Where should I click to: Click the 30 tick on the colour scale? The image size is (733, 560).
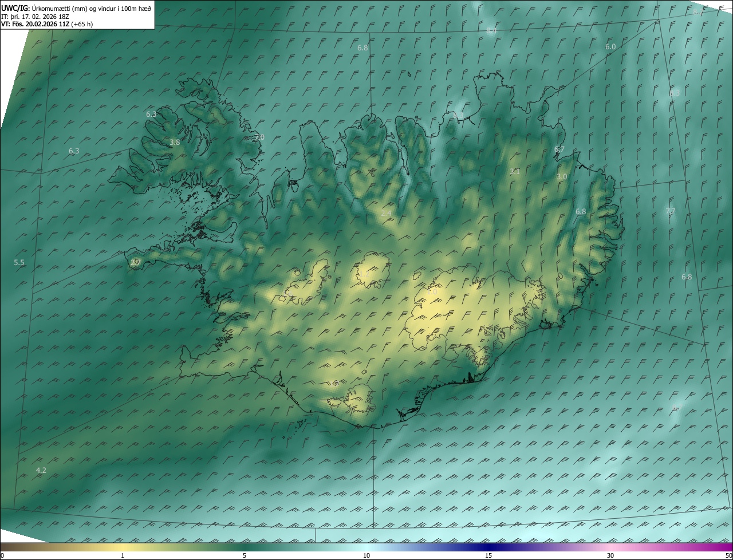point(610,555)
